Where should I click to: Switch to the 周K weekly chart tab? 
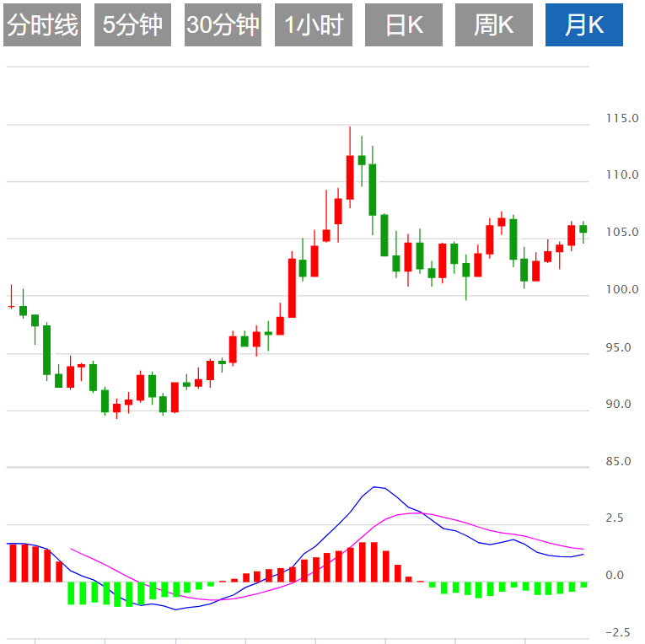point(493,24)
